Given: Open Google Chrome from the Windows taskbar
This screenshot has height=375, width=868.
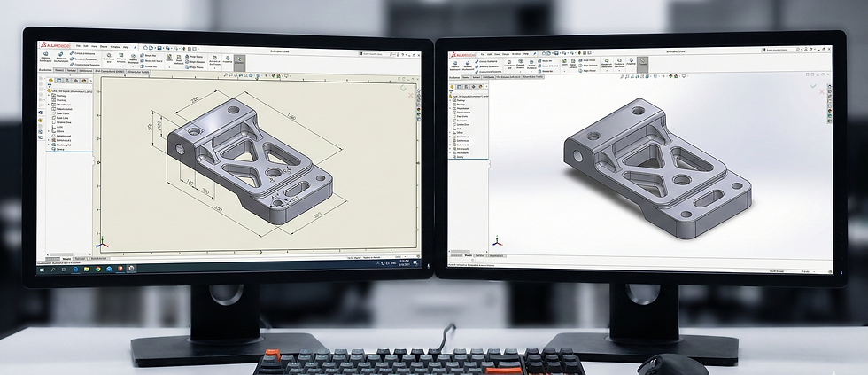Looking at the screenshot, I should pos(98,270).
